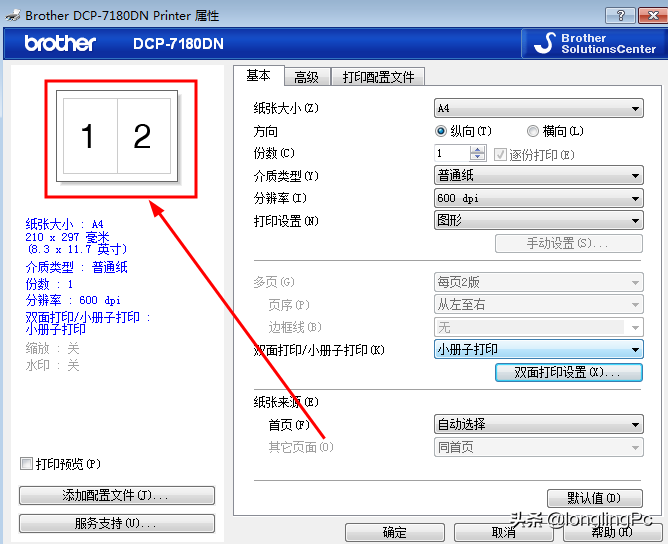The height and width of the screenshot is (544, 668).
Task: Click the printer icon in the title bar
Action: click(x=13, y=15)
